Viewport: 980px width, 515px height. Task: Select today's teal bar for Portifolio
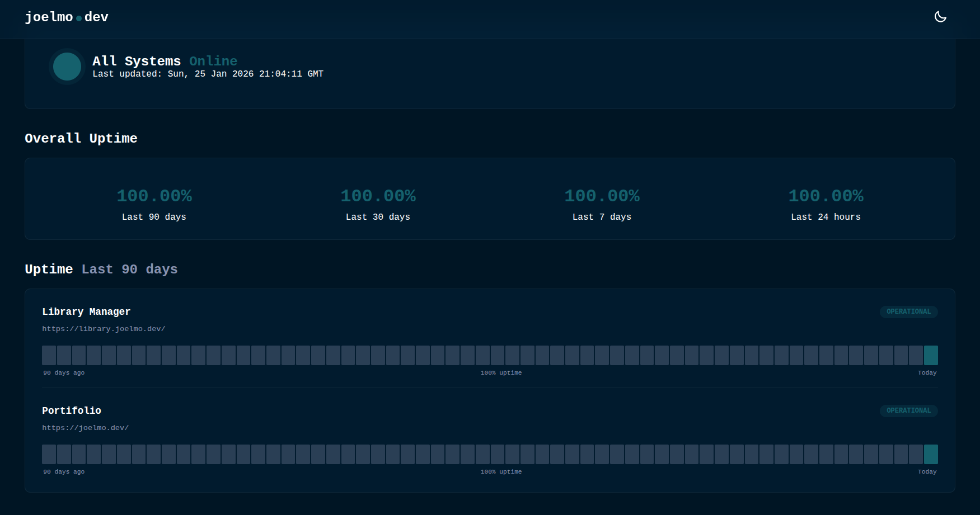pos(931,454)
